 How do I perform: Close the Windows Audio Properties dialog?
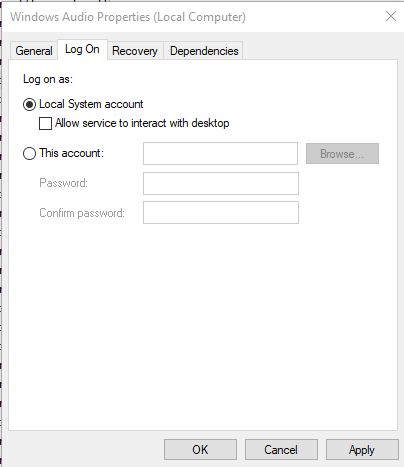[x=391, y=16]
